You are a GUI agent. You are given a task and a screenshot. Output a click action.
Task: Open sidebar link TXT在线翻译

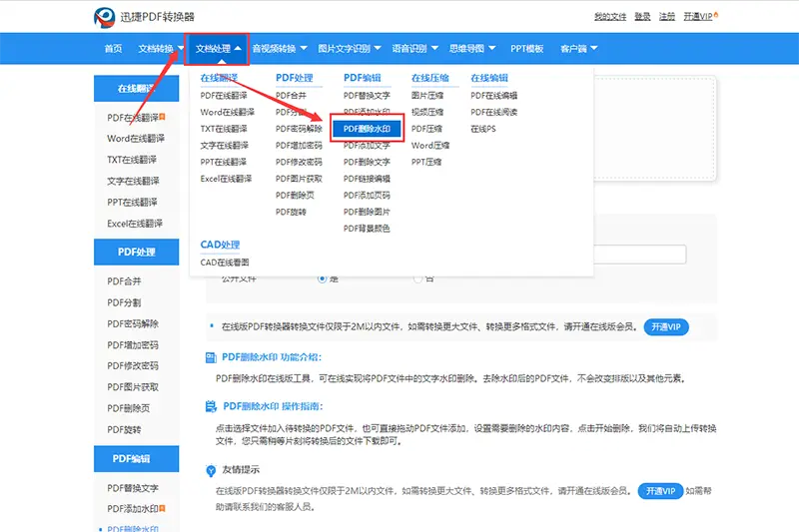pos(132,160)
